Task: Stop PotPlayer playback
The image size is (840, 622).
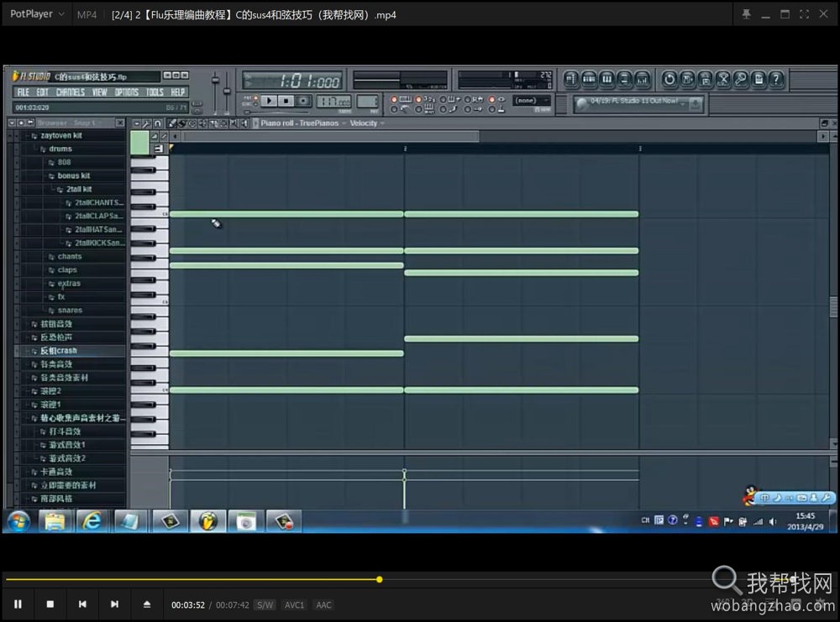Action: click(50, 604)
